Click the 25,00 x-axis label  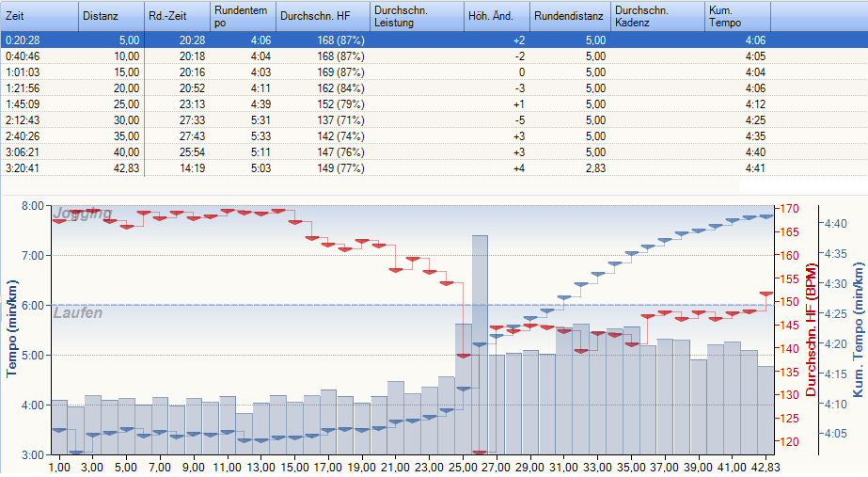[x=464, y=467]
